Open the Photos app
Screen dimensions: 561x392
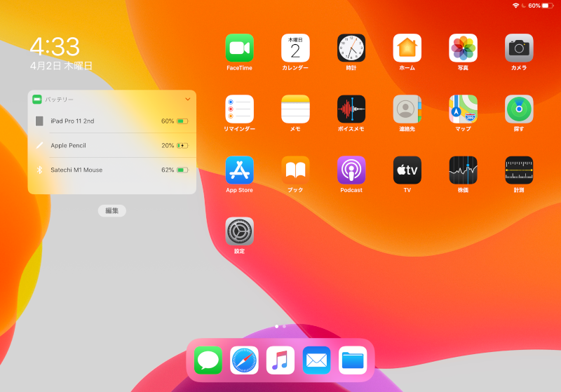463,48
